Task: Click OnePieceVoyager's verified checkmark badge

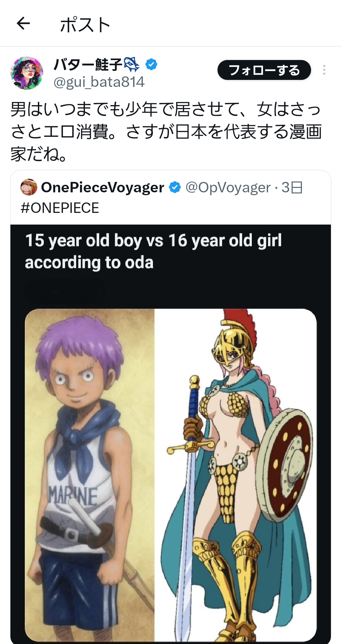Action: tap(175, 188)
